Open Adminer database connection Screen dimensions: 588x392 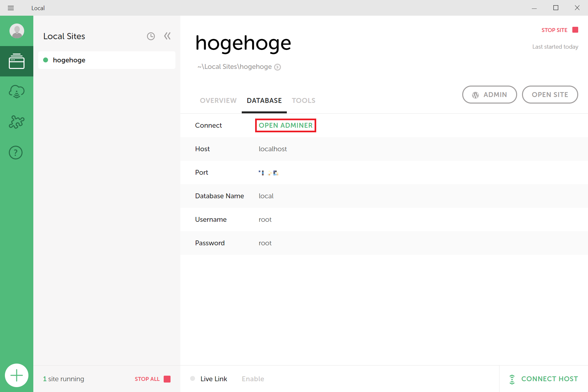coord(286,125)
